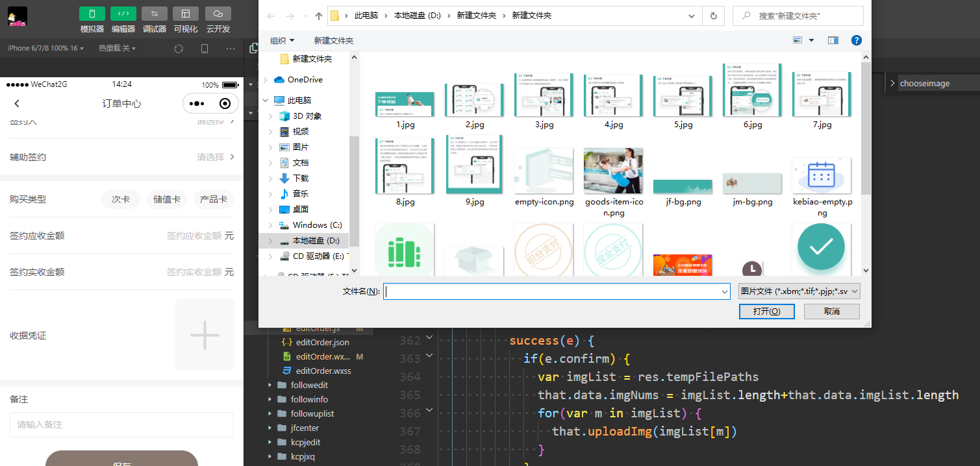The width and height of the screenshot is (980, 466).
Task: Open the iPhone 6/7/8 device dropdown
Action: (x=45, y=49)
